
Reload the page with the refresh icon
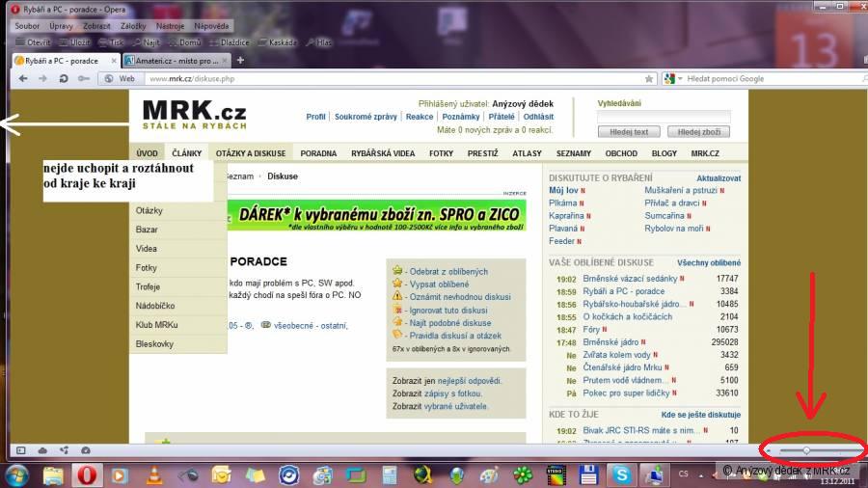[64, 78]
